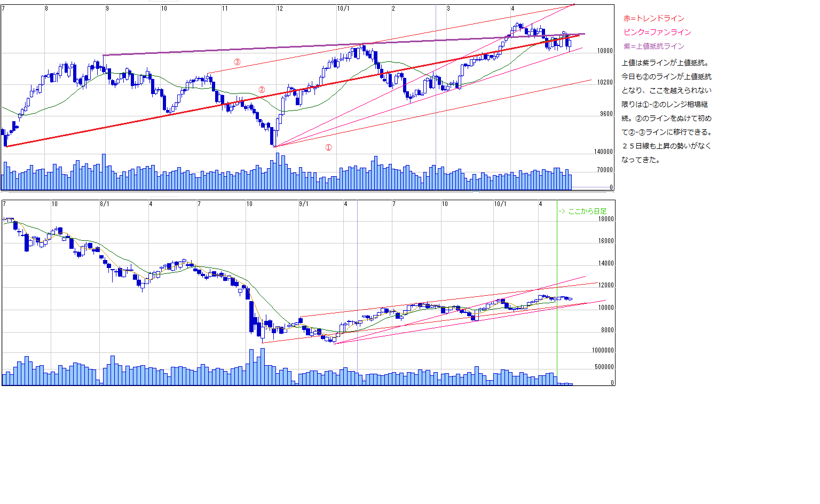The width and height of the screenshot is (820, 504).
Task: Click the 10800 price label on upper chart
Action: pos(605,51)
